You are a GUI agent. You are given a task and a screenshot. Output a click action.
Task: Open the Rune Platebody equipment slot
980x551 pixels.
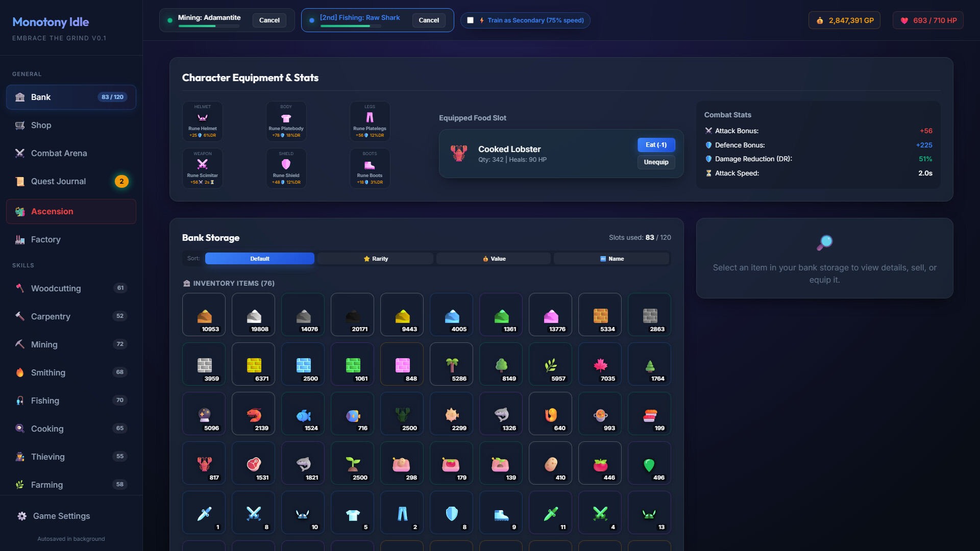(286, 121)
